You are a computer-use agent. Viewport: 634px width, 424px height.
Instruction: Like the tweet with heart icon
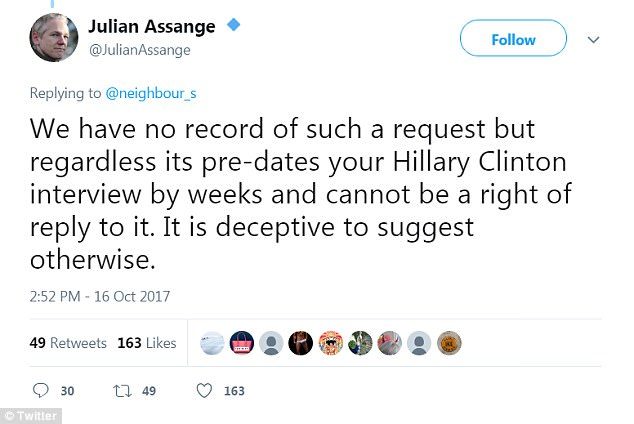pos(204,390)
